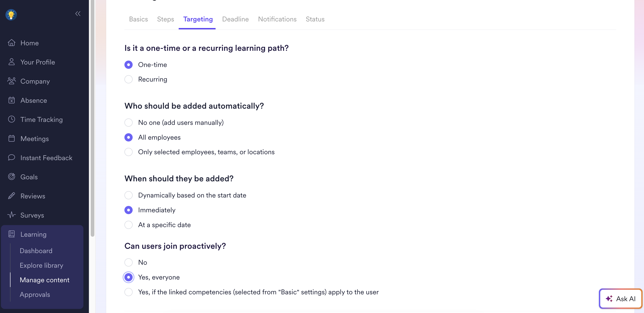
Task: Select At a specific date option
Action: pos(129,225)
